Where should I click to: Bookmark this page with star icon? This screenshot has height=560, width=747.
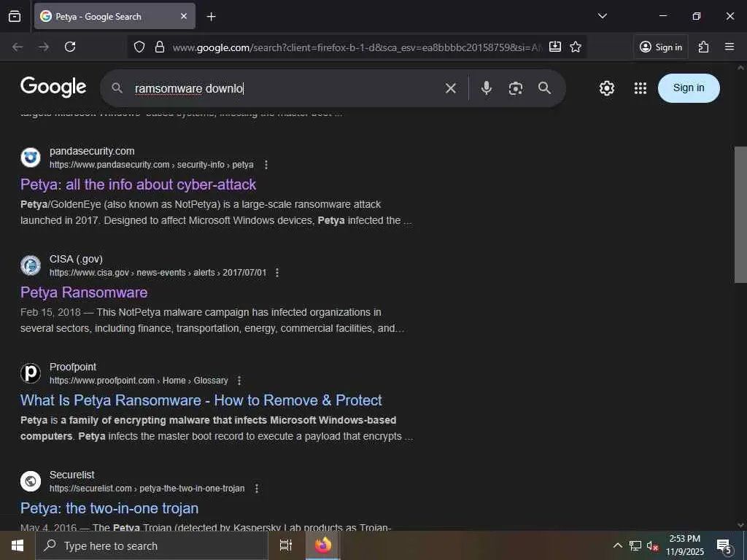576,47
